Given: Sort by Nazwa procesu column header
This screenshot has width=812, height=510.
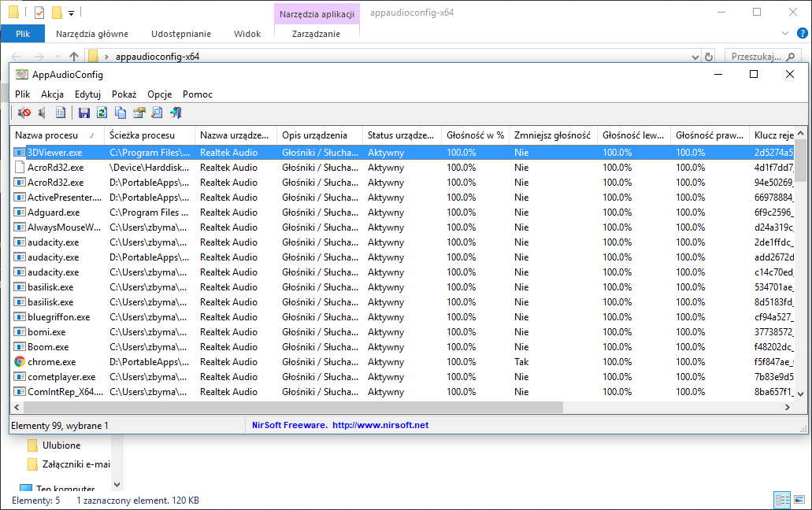Looking at the screenshot, I should (57, 135).
